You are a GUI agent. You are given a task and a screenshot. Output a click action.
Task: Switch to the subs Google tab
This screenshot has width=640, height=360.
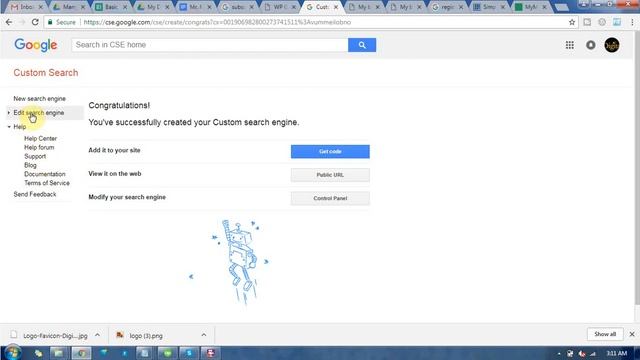click(237, 7)
